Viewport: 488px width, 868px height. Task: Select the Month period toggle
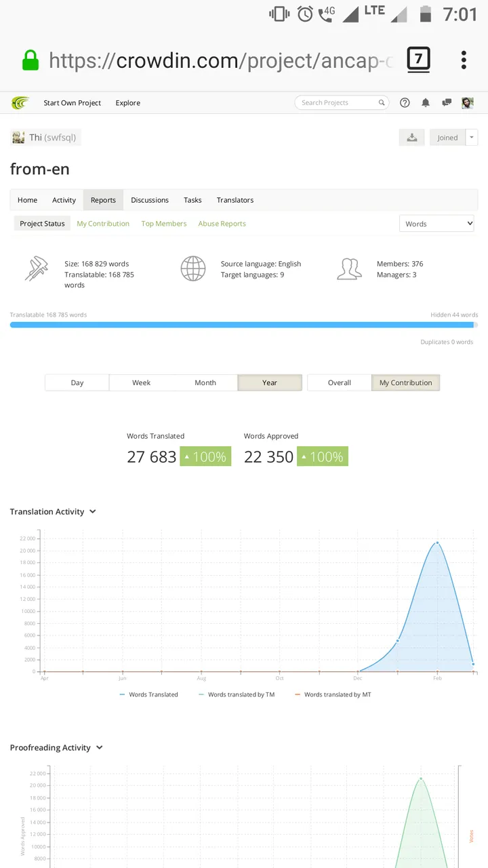tap(205, 382)
